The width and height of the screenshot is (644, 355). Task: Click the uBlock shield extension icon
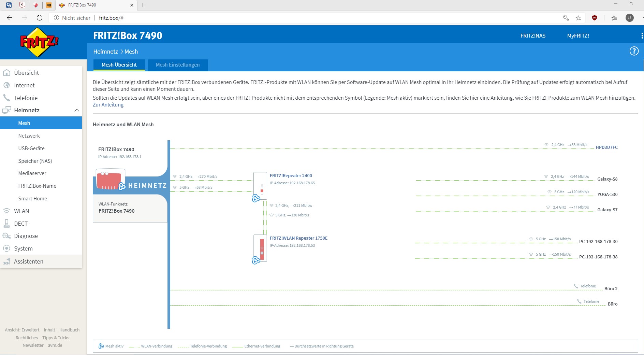(595, 18)
